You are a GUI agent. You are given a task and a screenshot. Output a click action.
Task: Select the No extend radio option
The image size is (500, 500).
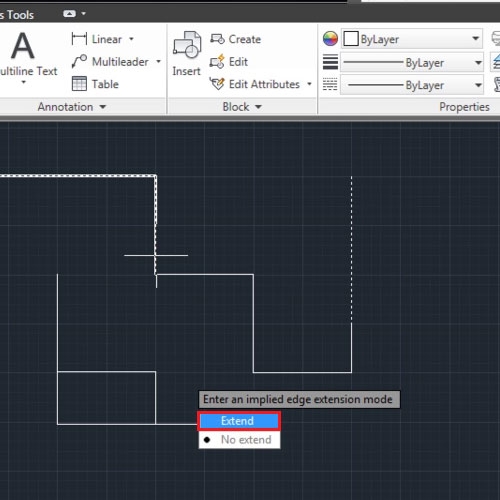click(x=239, y=440)
